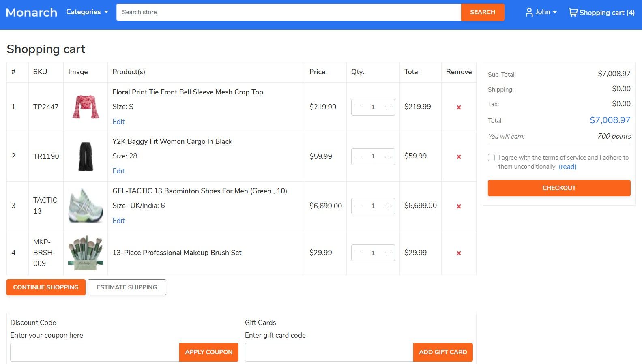The height and width of the screenshot is (364, 642).
Task: Open the GEL-TACTIC 13 Badminton Shoes product
Action: (x=200, y=191)
